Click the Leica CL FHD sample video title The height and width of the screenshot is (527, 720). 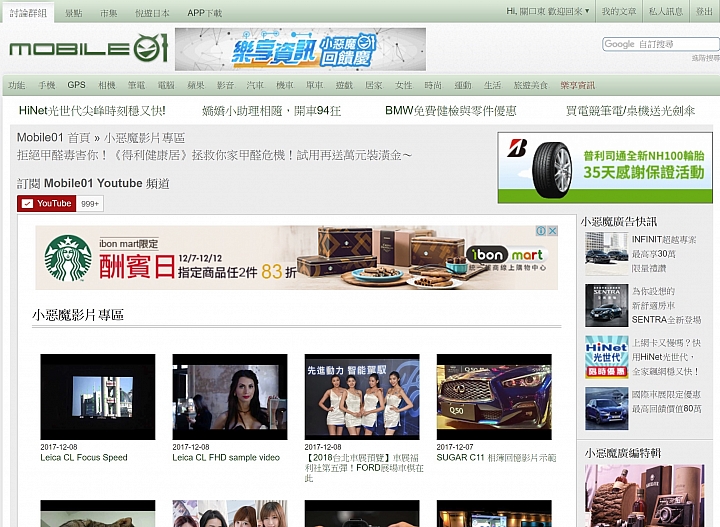pyautogui.click(x=226, y=457)
